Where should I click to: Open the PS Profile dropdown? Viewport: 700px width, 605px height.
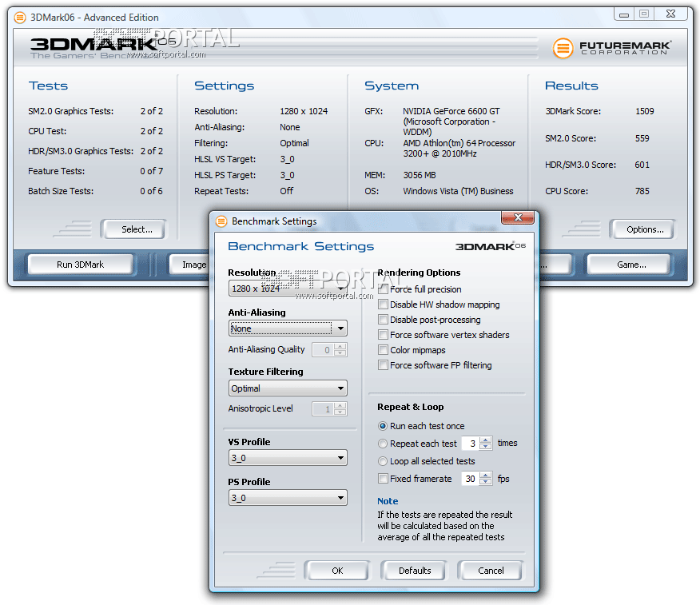(288, 498)
